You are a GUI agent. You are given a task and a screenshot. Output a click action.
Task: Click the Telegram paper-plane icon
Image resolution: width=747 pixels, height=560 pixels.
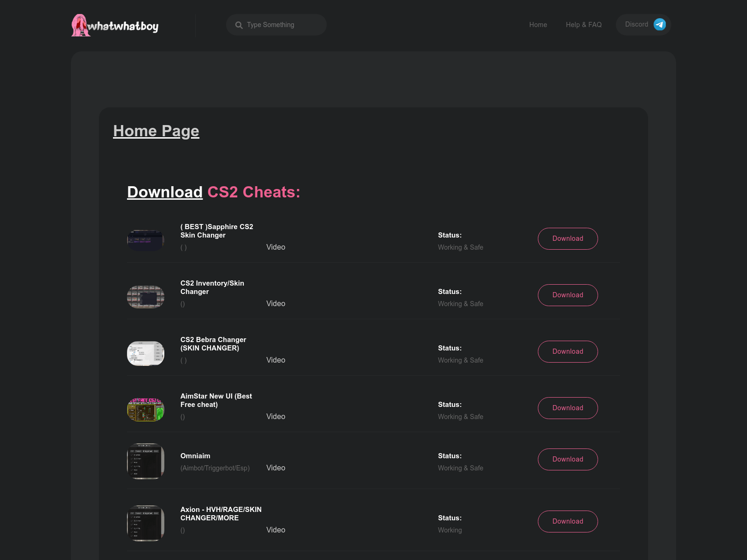click(x=660, y=24)
